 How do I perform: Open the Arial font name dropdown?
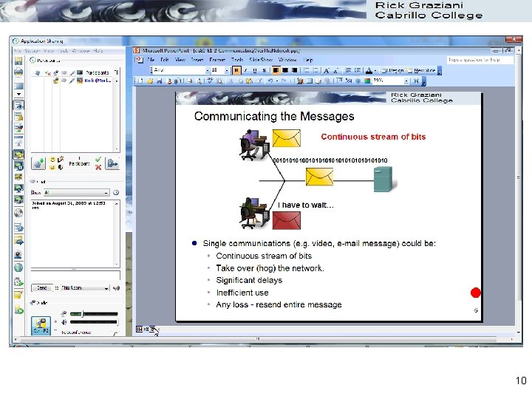tap(208, 70)
